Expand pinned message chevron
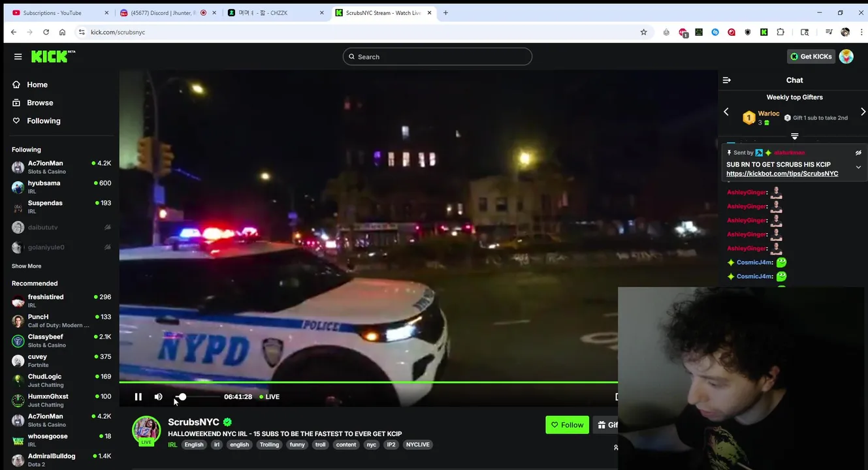868x470 pixels. (x=858, y=167)
